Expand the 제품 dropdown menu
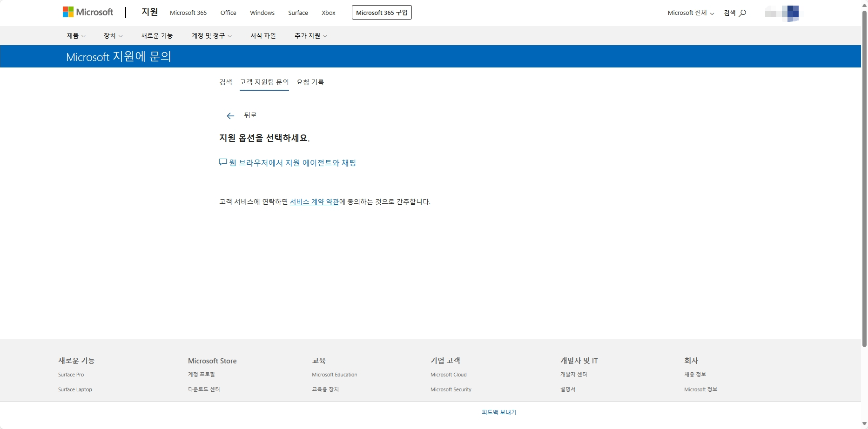This screenshot has height=429, width=868. pos(76,36)
